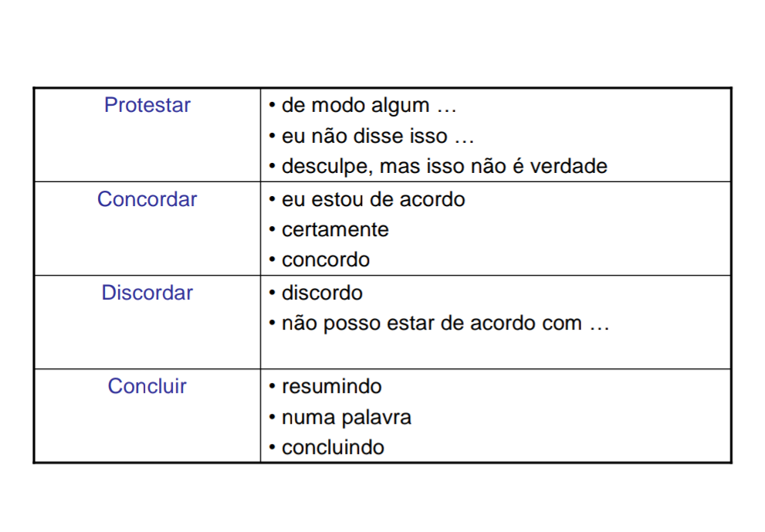
Task: Click the word 'discordo'
Action: 322,293
